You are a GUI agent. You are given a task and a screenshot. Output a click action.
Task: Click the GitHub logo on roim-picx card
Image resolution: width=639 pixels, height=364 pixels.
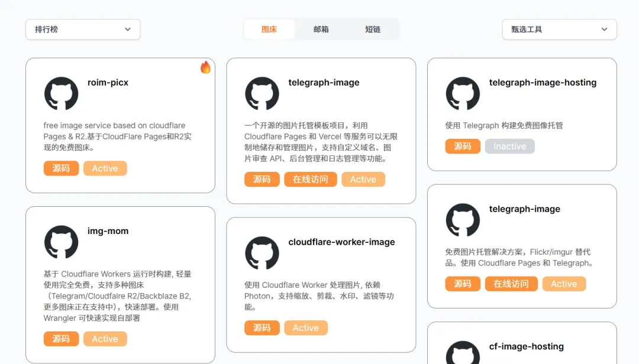pyautogui.click(x=61, y=93)
